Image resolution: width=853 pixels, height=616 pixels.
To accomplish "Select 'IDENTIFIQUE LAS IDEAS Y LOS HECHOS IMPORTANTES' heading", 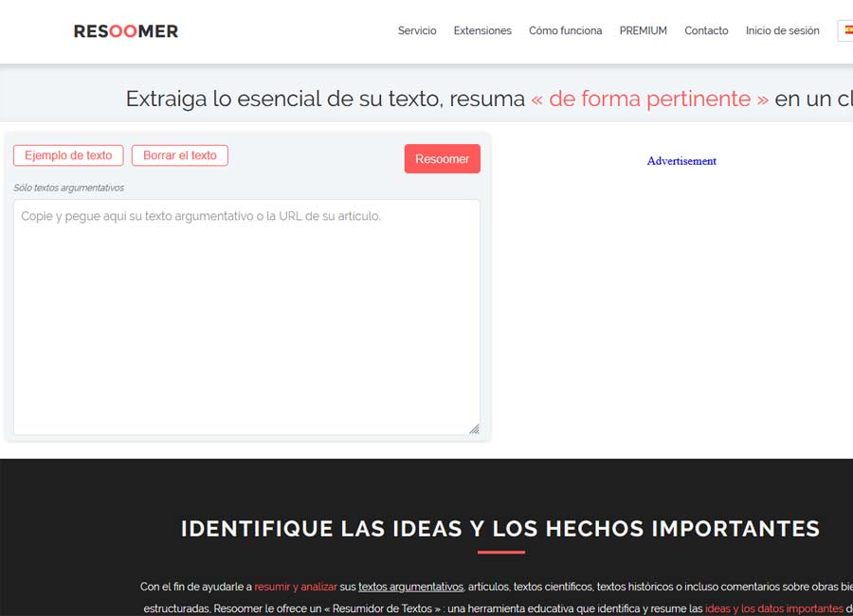I will (x=500, y=529).
